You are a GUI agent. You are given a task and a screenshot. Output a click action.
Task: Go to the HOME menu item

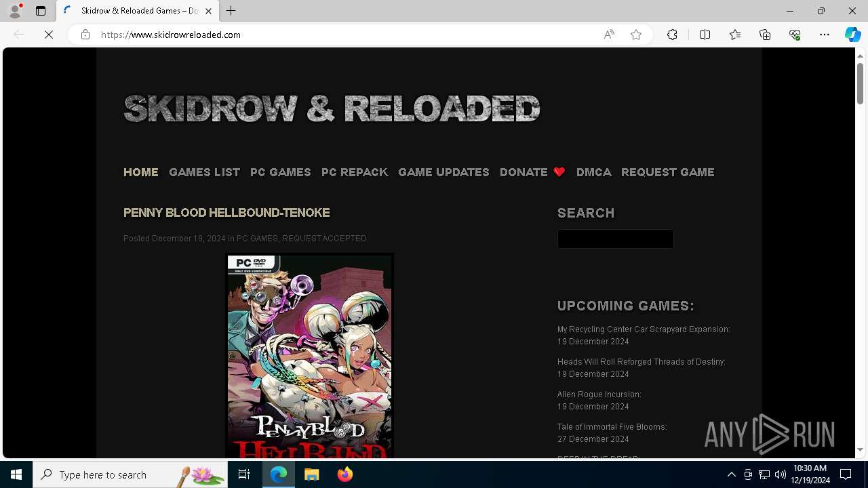pyautogui.click(x=141, y=172)
